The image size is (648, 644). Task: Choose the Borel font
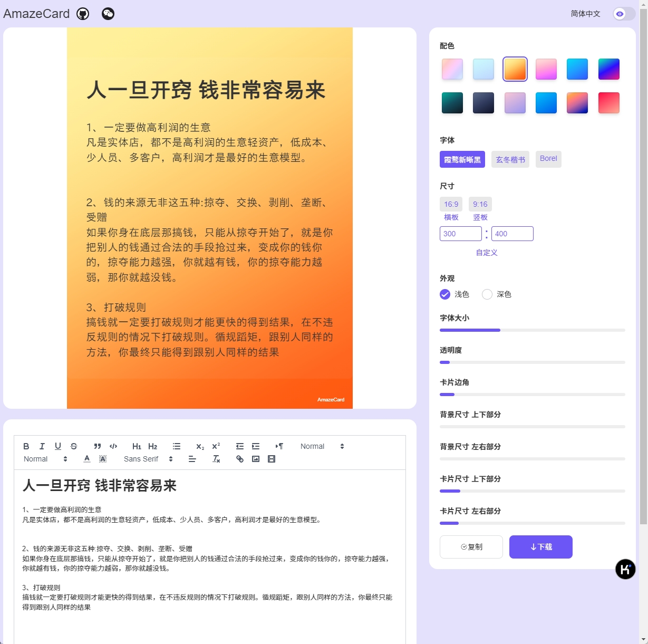coord(548,159)
